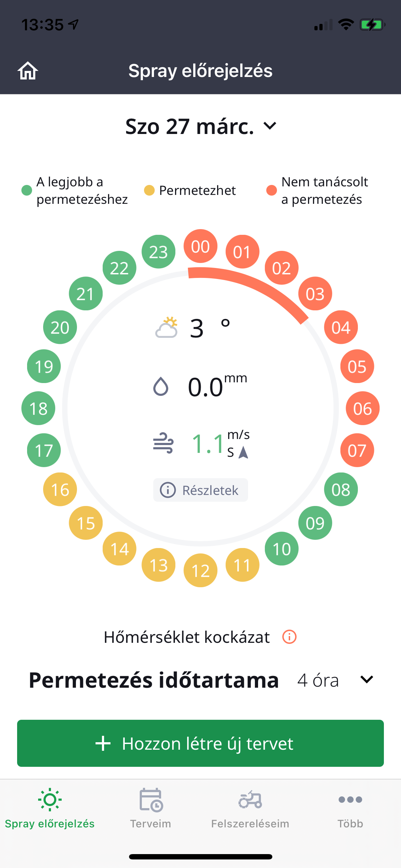Open Felszereléseim tractor tab
401x868 pixels.
[250, 808]
